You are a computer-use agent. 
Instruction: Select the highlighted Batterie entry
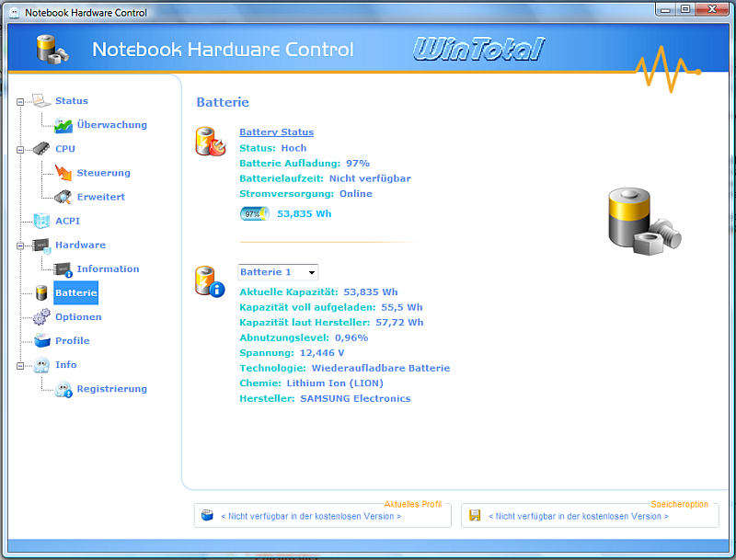[x=75, y=292]
